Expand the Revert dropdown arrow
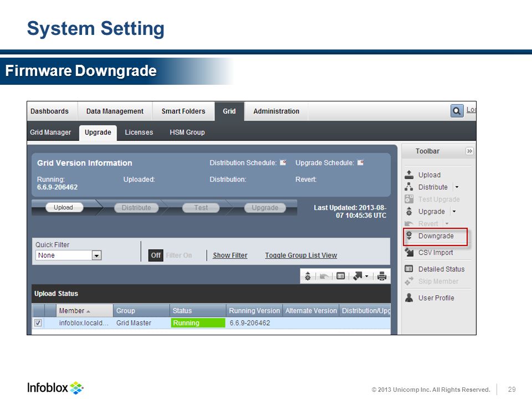This screenshot has height=399, width=532. pos(447,223)
